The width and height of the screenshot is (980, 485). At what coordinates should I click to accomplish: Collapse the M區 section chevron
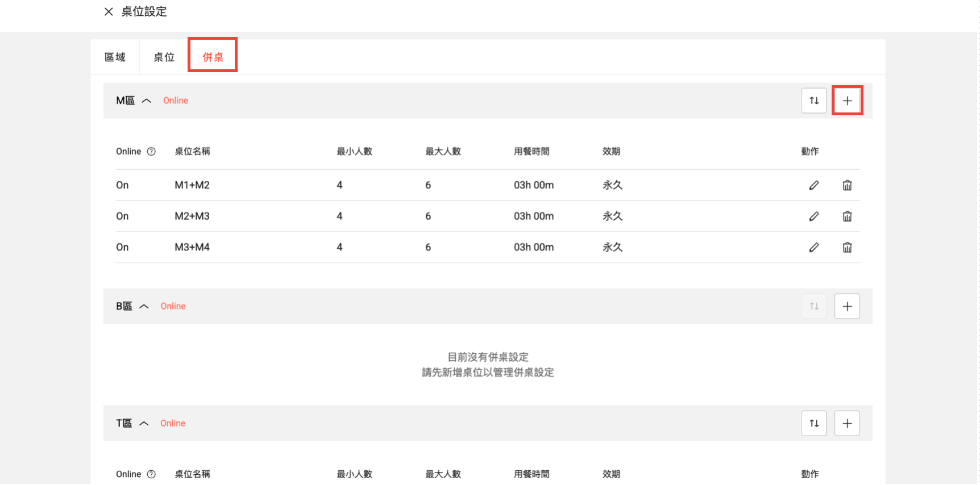(146, 101)
